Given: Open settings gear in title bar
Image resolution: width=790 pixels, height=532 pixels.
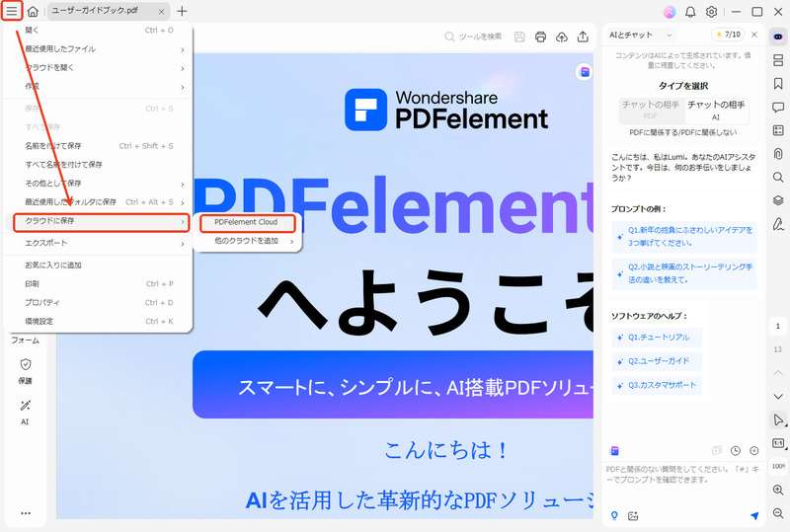Looking at the screenshot, I should [x=711, y=12].
